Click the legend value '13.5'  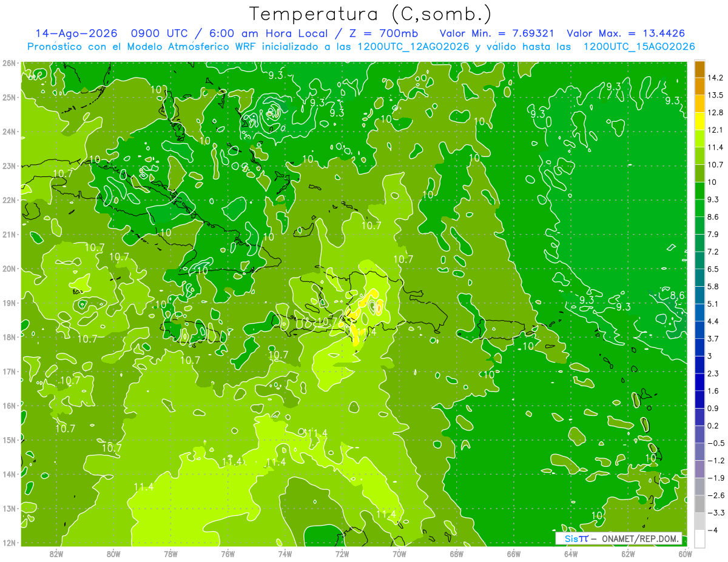715,95
